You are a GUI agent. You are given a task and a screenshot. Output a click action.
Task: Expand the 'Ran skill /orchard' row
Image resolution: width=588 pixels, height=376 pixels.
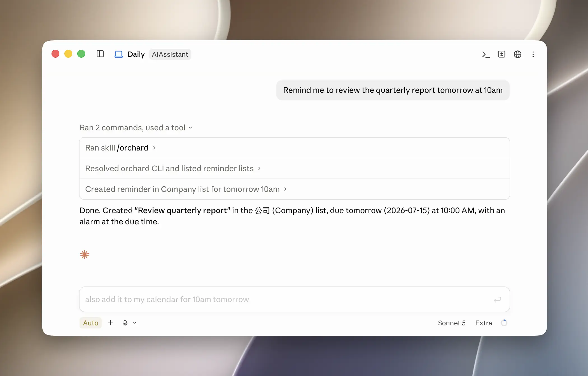click(x=295, y=148)
